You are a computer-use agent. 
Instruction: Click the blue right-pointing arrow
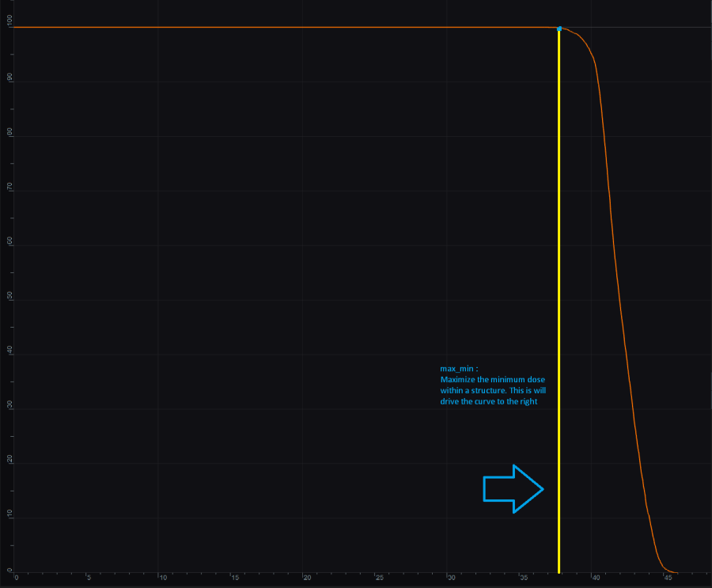513,489
